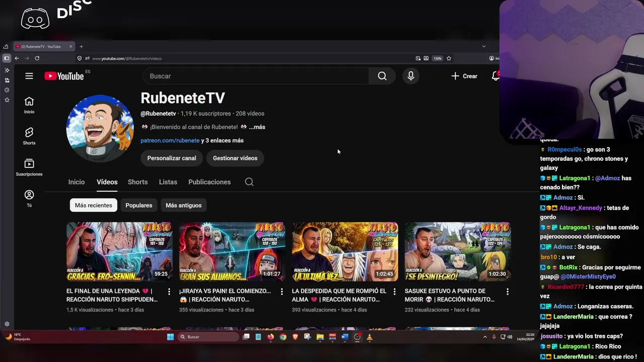Click the weather widget on taskbar
644x362 pixels.
18,337
